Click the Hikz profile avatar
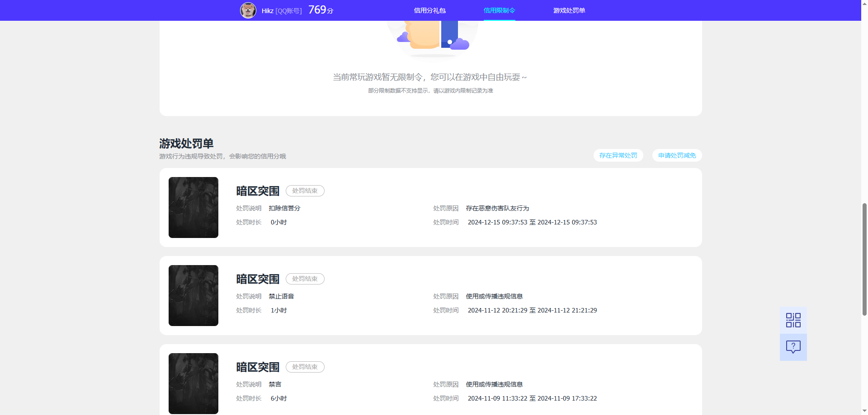The height and width of the screenshot is (415, 868). [248, 10]
